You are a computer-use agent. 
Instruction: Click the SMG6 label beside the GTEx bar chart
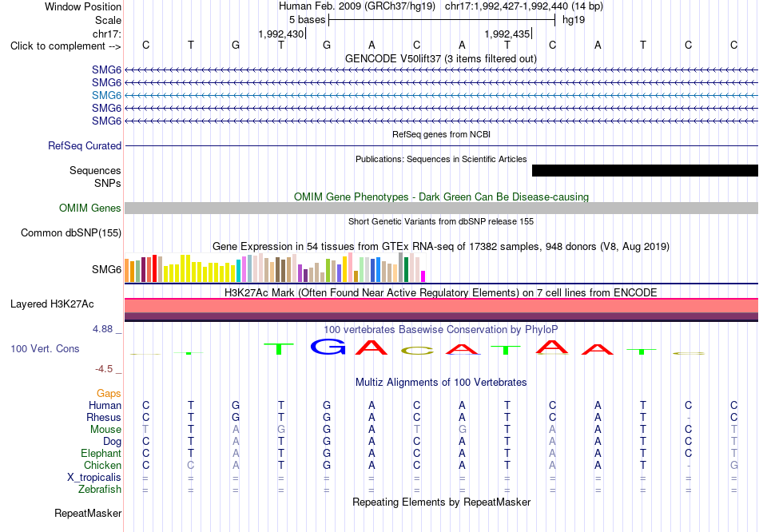point(106,270)
